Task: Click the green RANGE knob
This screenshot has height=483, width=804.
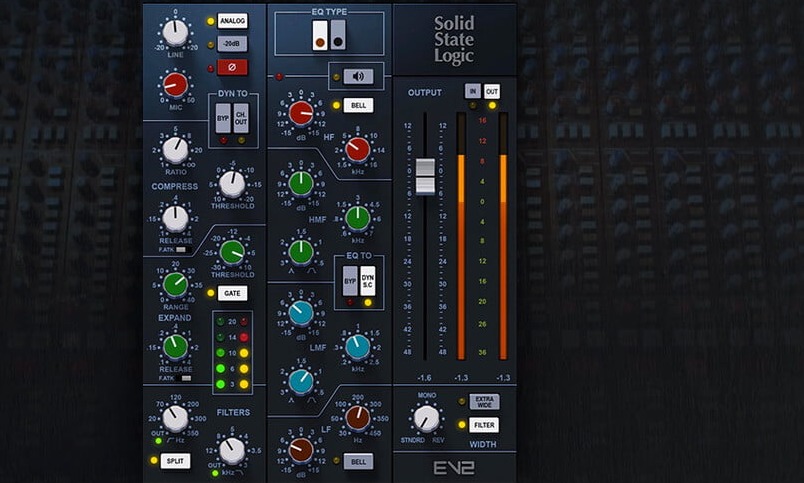Action: pos(175,285)
